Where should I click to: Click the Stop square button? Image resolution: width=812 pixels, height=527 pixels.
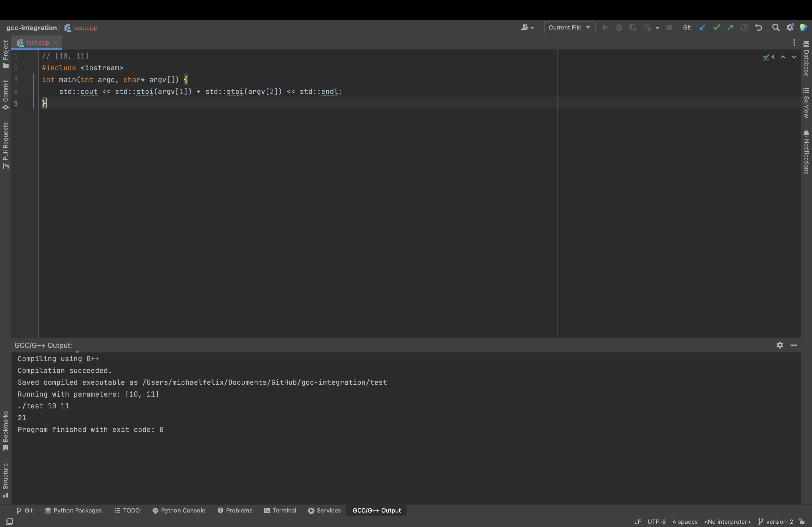pos(669,28)
